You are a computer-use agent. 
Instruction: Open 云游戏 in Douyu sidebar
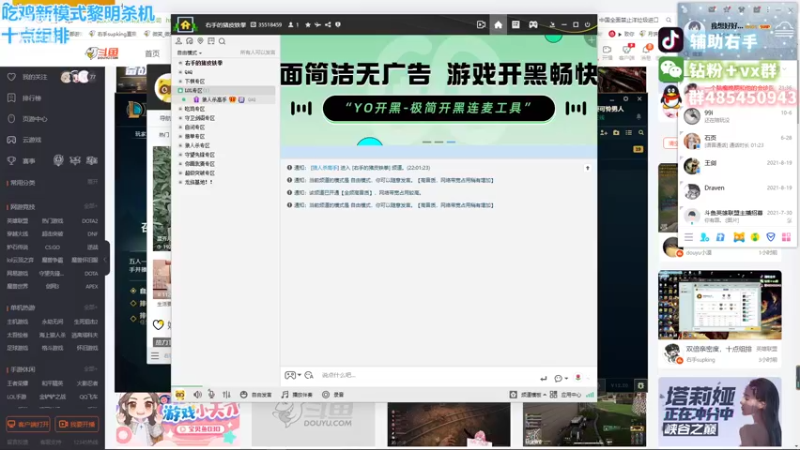[x=32, y=140]
